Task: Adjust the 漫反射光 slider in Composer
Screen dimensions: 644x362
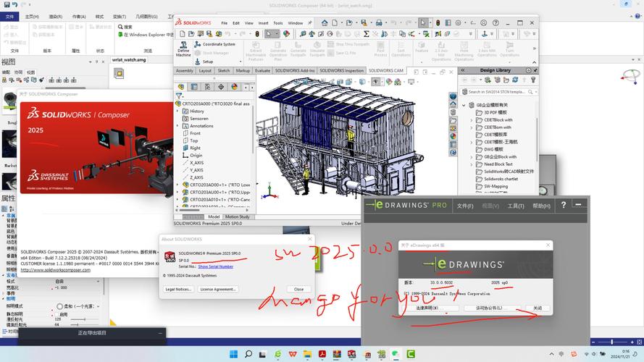Action: click(x=85, y=319)
